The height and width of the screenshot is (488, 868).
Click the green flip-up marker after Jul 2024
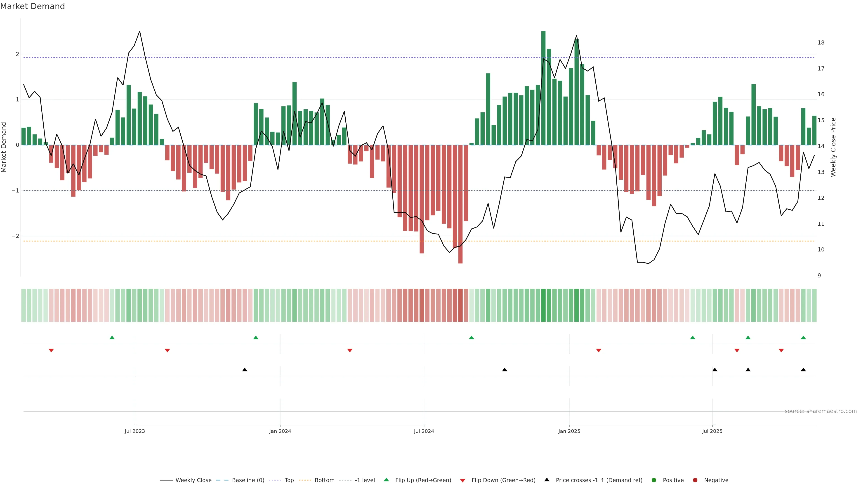[x=471, y=338]
